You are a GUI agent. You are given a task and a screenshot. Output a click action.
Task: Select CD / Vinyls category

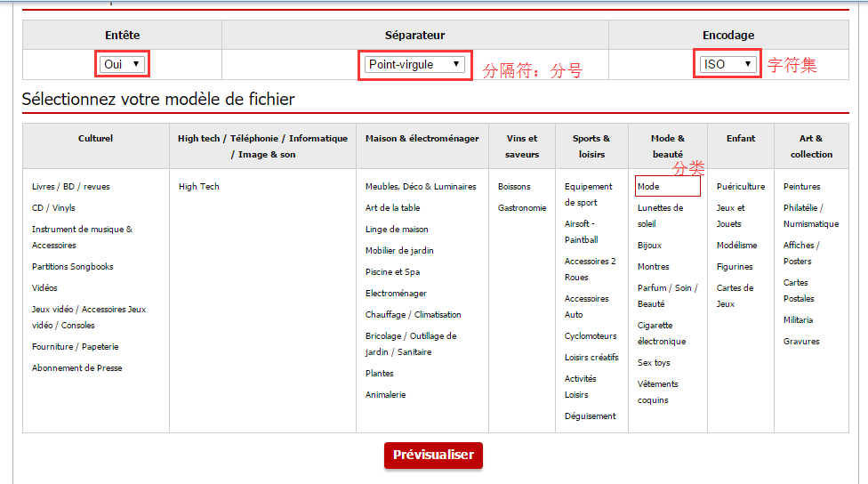[x=53, y=208]
